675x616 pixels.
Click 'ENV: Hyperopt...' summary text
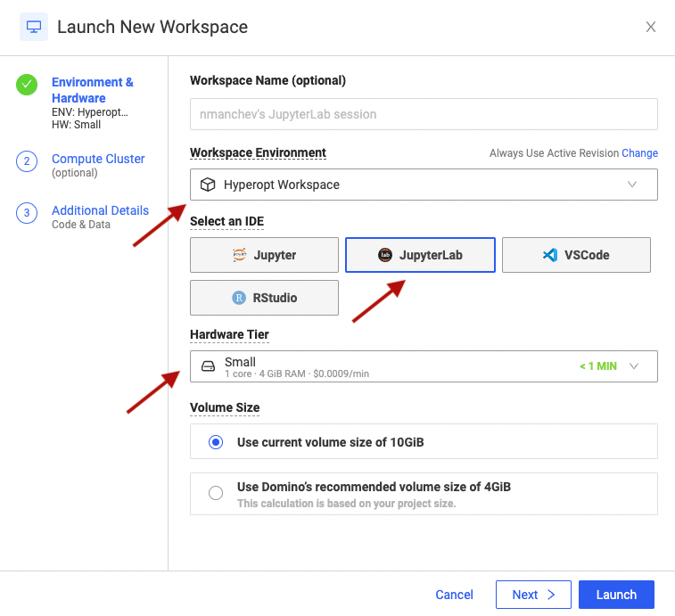tap(90, 112)
